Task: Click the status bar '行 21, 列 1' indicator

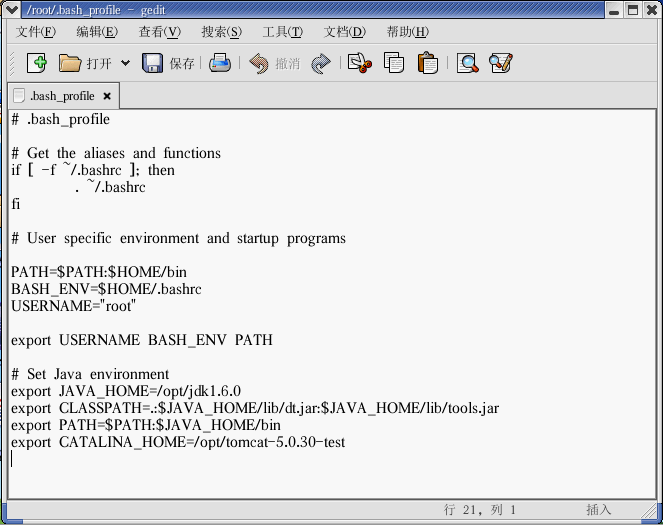Action: [x=480, y=510]
